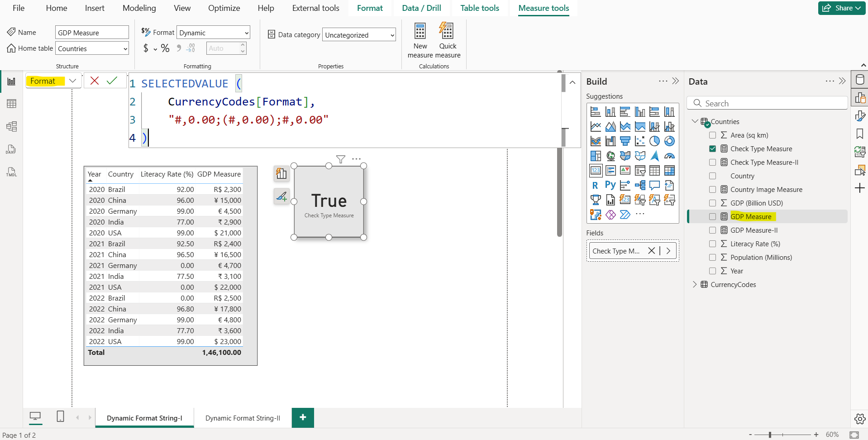
Task: Tick the Literacy Rate (%) checkbox
Action: pos(712,244)
